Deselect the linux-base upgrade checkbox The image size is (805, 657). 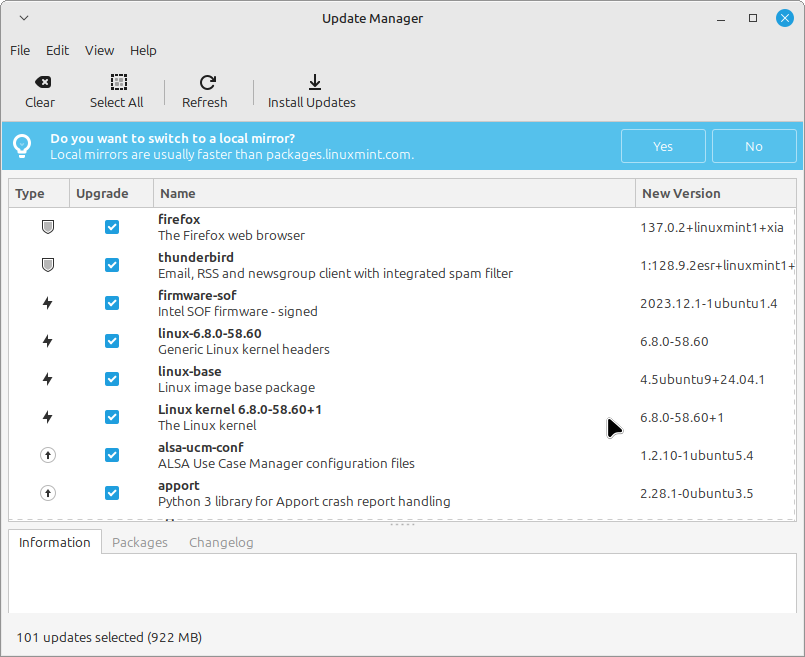[x=112, y=379]
